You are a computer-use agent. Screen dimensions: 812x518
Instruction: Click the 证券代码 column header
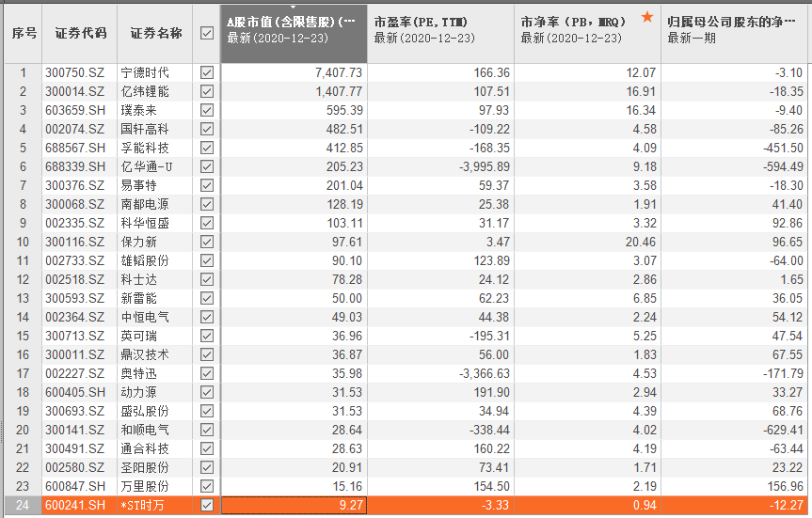click(x=80, y=34)
